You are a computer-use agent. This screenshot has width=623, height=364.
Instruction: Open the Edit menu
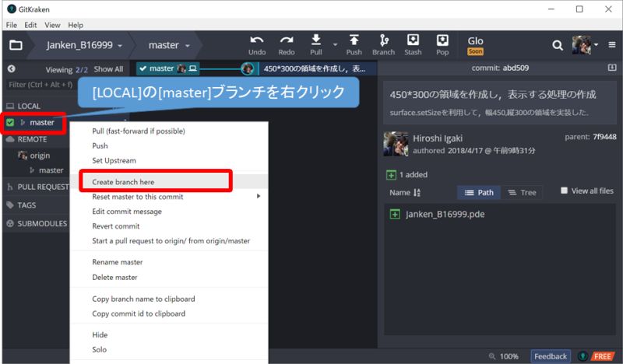[30, 25]
